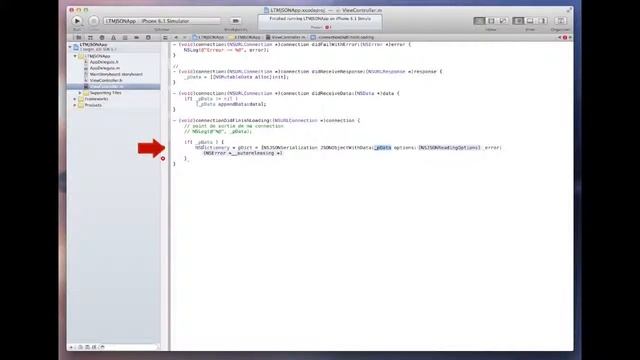Expand the Supporting Files group
The image size is (640, 360).
point(80,93)
